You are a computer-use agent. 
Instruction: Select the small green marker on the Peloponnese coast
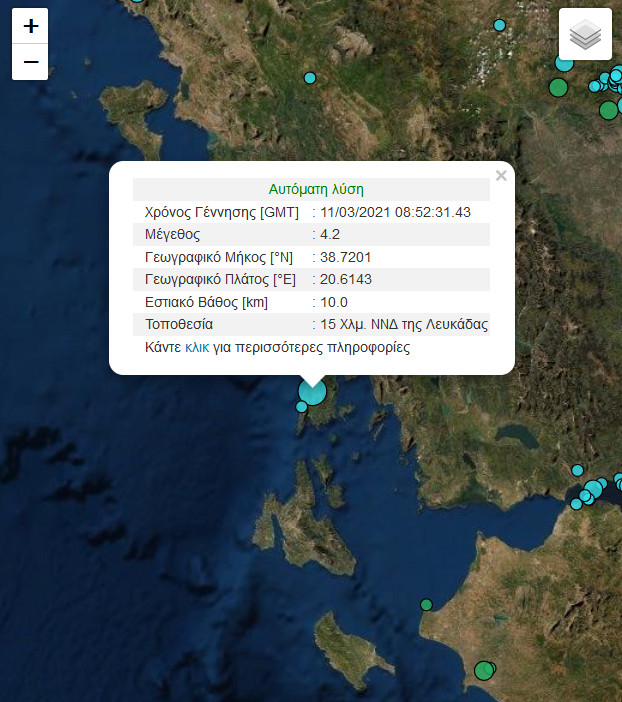426,604
